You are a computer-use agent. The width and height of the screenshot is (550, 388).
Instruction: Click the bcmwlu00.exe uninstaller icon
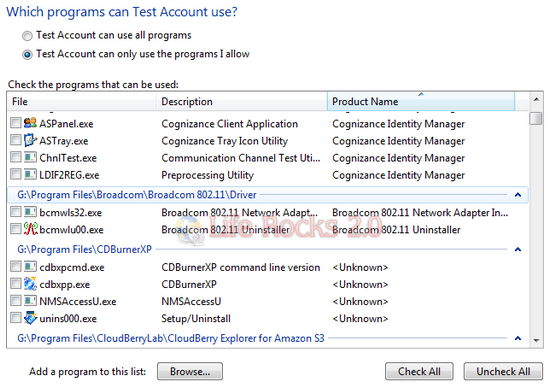pos(30,229)
